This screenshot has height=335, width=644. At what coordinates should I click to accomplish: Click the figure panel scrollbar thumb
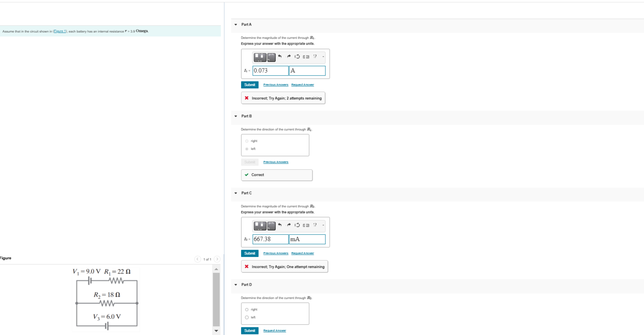[216, 299]
